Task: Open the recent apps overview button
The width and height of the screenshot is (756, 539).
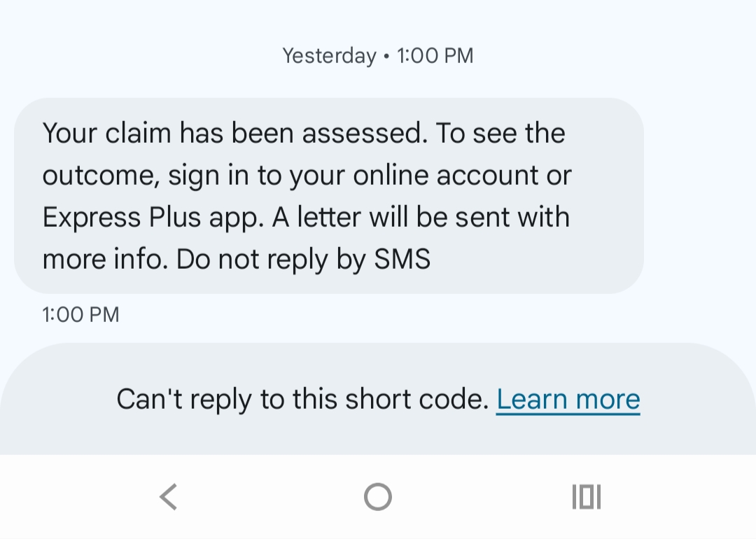Action: click(587, 497)
